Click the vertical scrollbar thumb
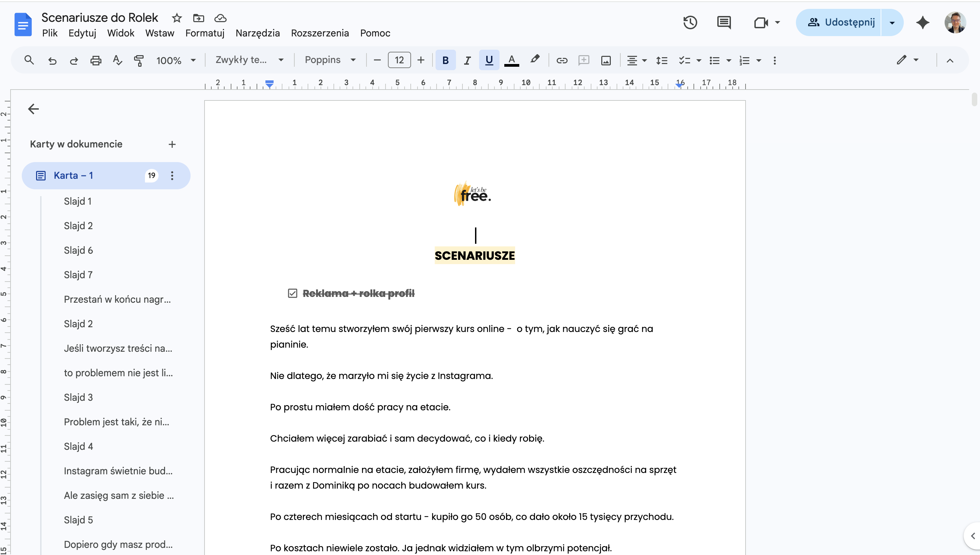This screenshot has height=555, width=980. point(974,99)
